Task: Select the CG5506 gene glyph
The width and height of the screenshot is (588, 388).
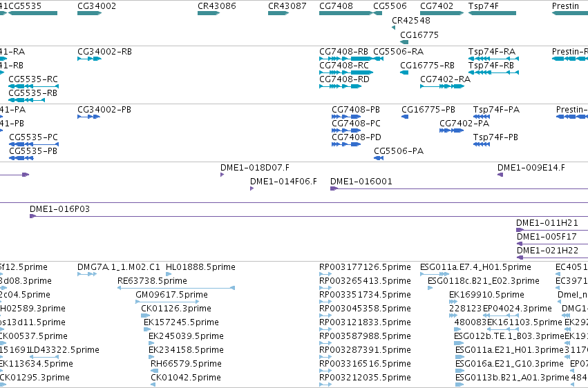Action: point(378,13)
